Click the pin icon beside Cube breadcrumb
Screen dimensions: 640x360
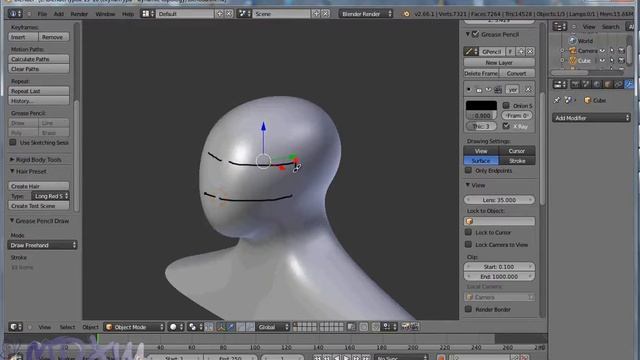pos(557,100)
